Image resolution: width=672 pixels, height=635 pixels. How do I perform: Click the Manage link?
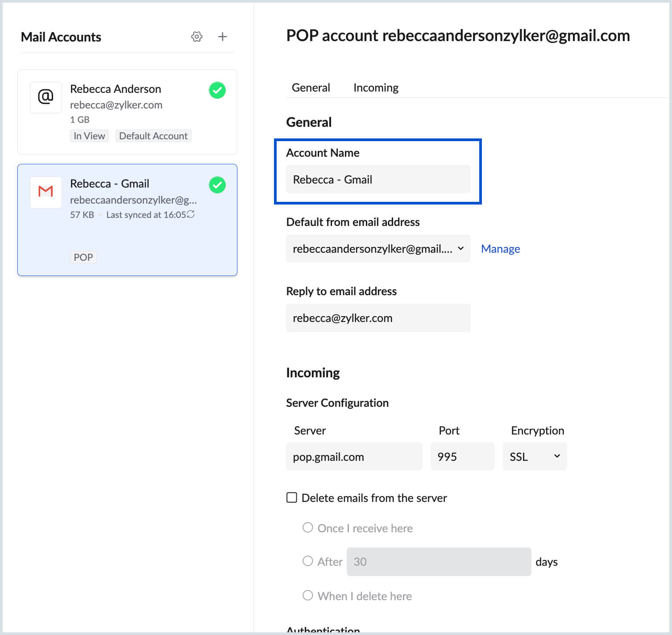pyautogui.click(x=500, y=249)
